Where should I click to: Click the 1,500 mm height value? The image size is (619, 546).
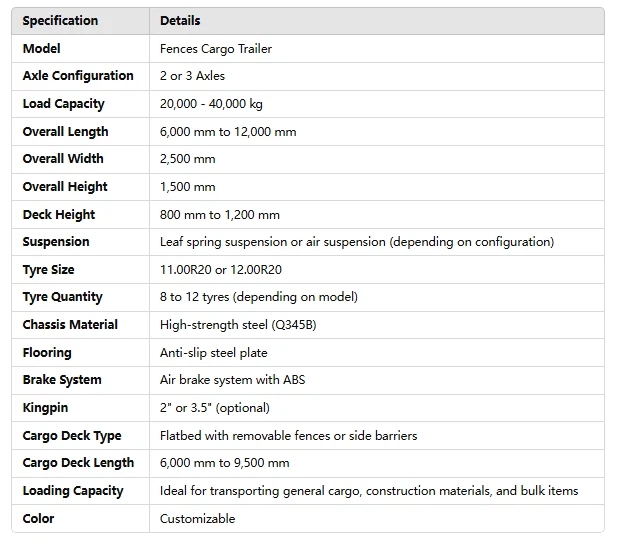187,187
